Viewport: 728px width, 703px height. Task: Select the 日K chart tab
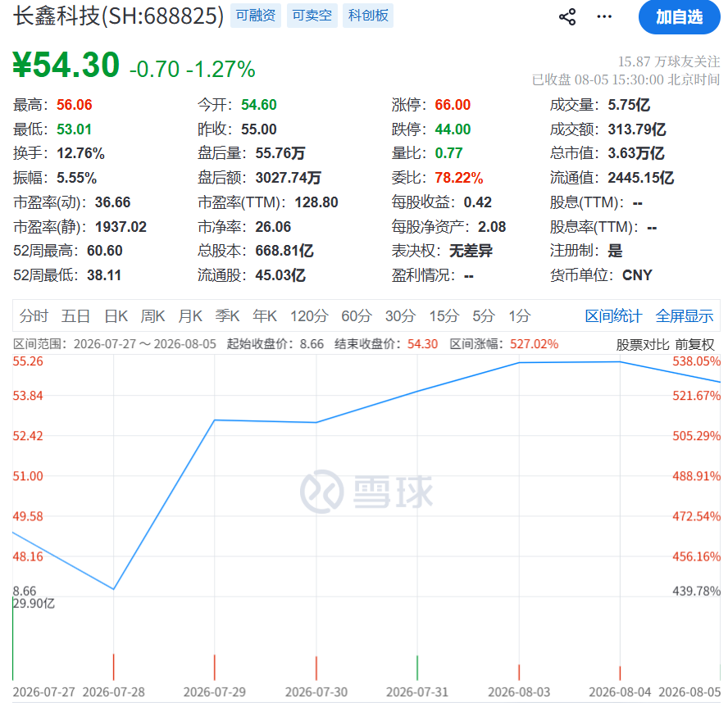116,316
